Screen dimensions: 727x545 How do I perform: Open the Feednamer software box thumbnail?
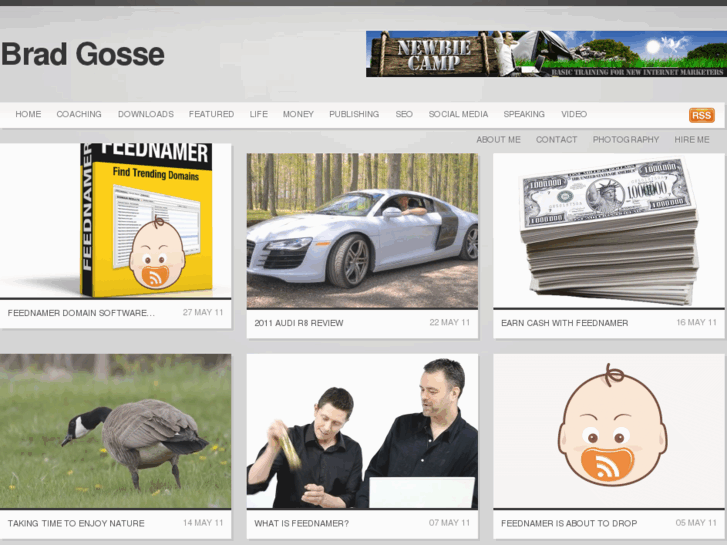115,220
